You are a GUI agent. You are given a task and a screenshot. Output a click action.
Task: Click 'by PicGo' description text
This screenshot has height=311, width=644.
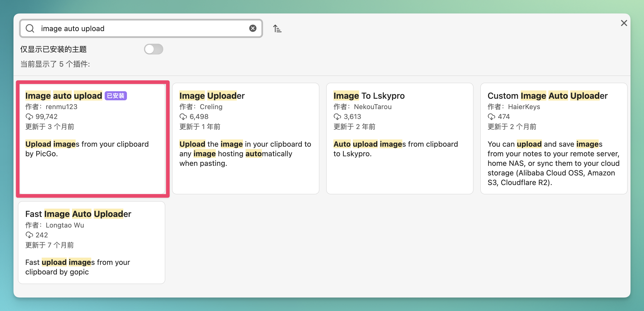[x=41, y=154]
